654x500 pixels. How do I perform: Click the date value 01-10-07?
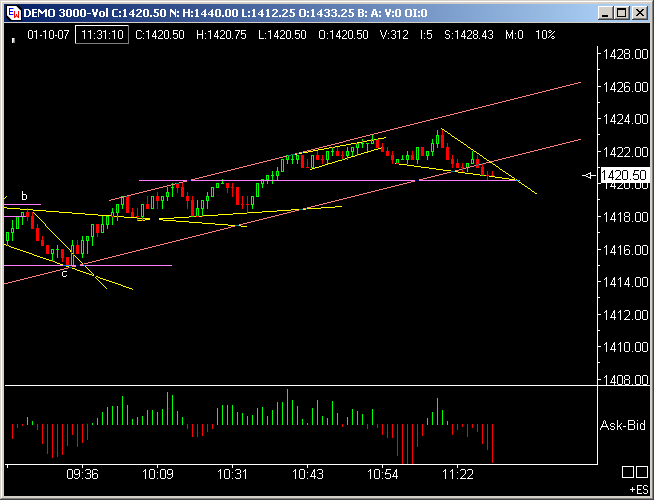pyautogui.click(x=48, y=35)
